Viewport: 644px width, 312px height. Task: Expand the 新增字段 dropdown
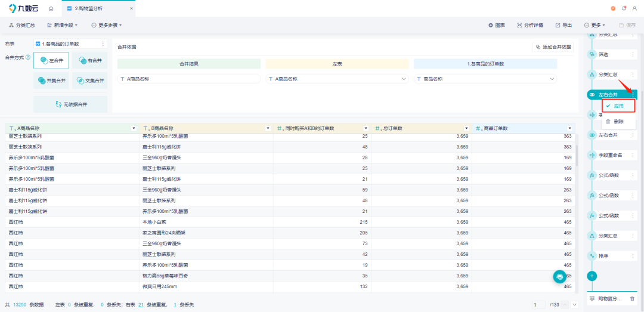click(x=63, y=25)
